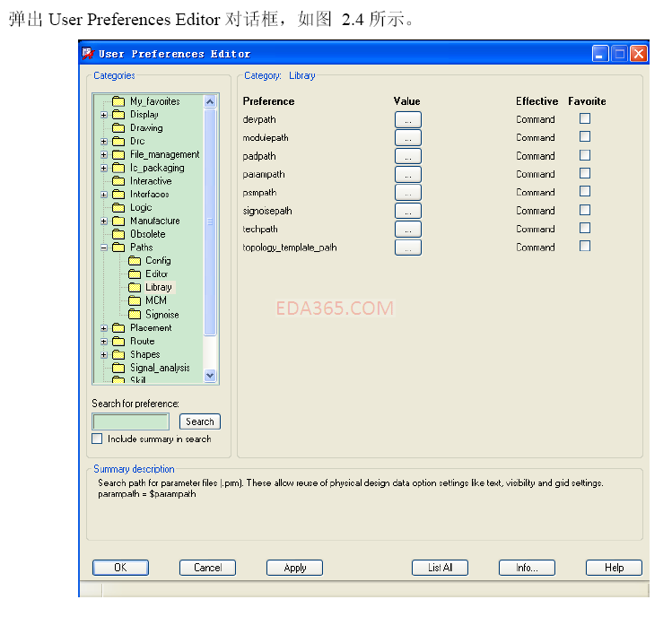Click the Cancel button
Screen dimensions: 672x617
pos(207,568)
